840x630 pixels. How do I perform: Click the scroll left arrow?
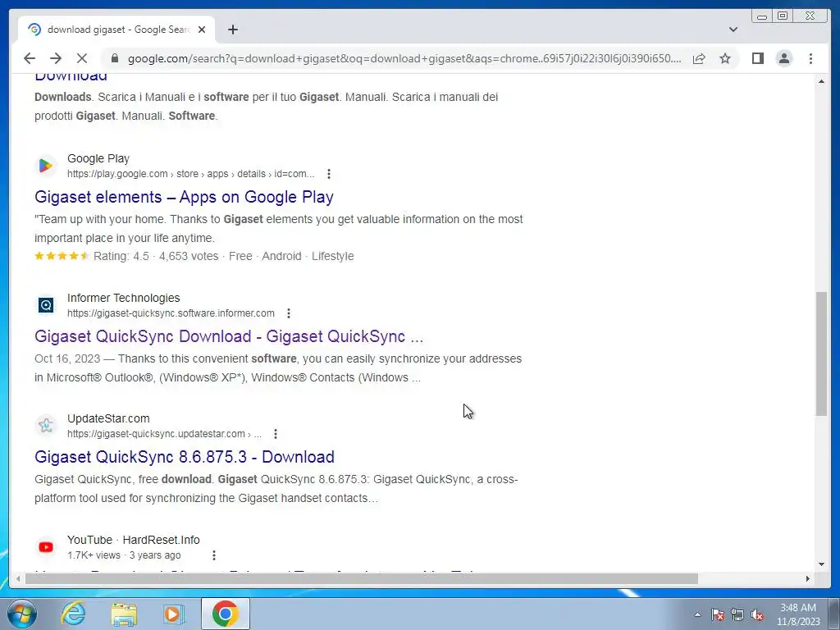click(x=18, y=578)
